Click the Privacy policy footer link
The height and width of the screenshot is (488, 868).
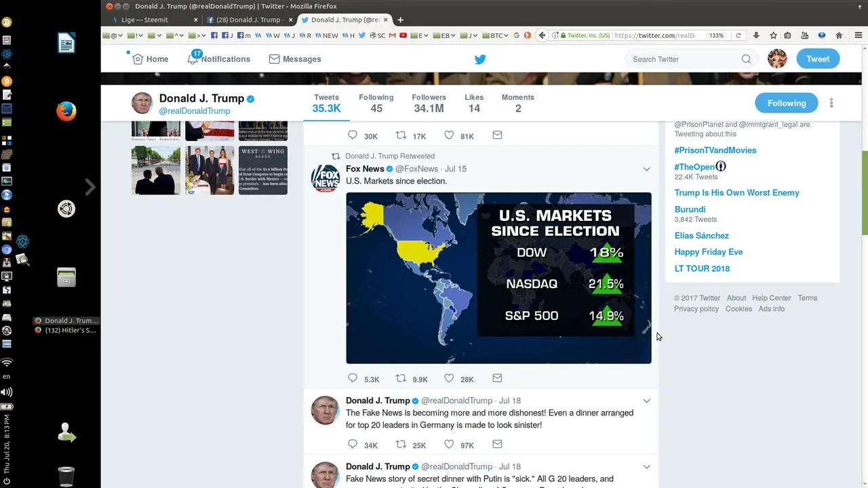(x=696, y=309)
